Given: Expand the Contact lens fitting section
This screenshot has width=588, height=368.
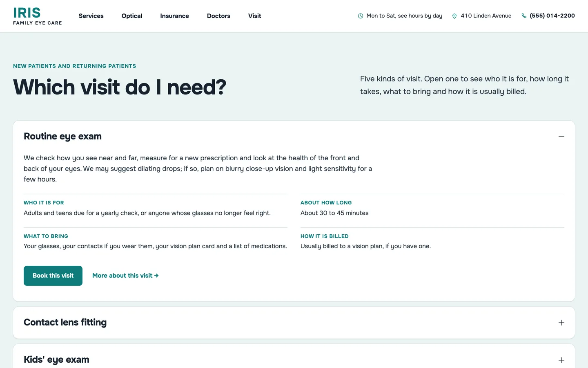Looking at the screenshot, I should [294, 323].
